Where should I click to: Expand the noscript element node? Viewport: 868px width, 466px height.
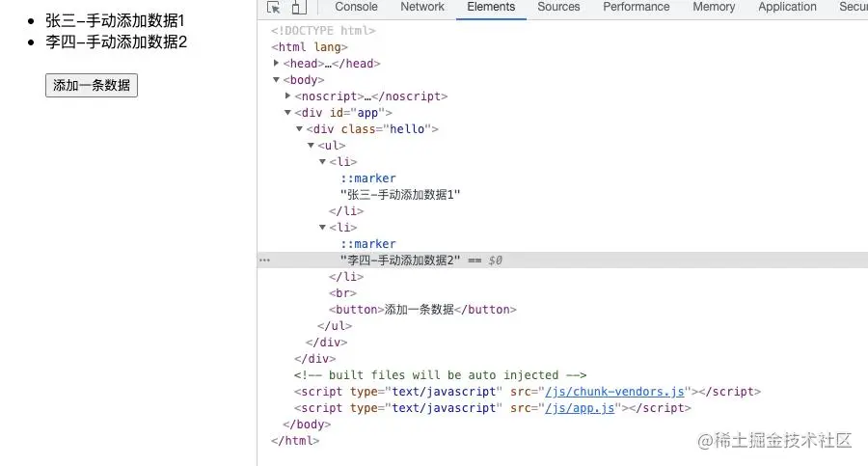point(287,96)
